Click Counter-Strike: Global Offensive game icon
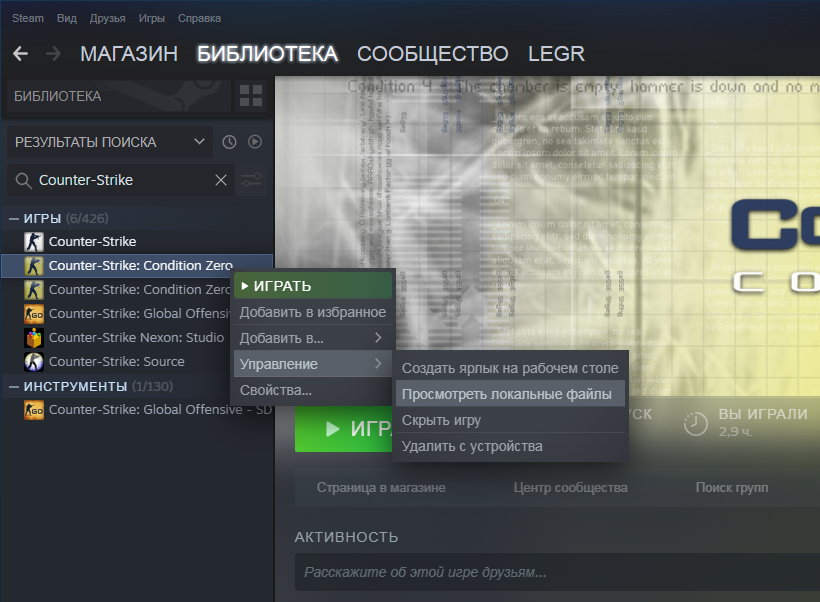The width and height of the screenshot is (820, 602). coord(33,314)
